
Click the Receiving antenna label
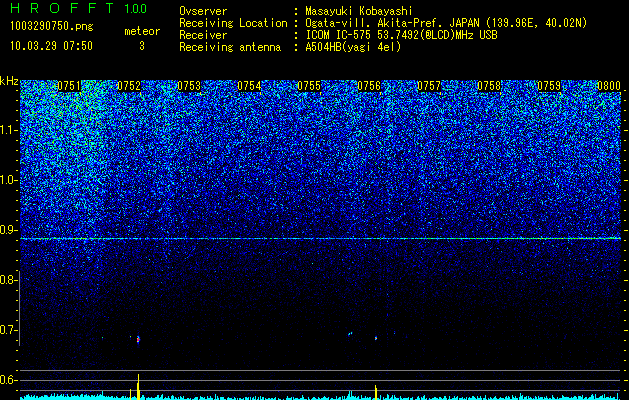coord(230,47)
